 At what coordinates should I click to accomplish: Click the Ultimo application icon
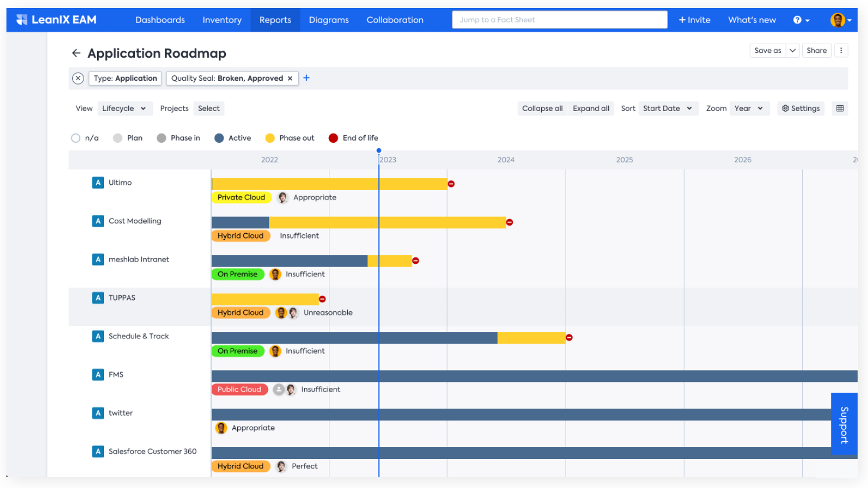click(x=98, y=183)
